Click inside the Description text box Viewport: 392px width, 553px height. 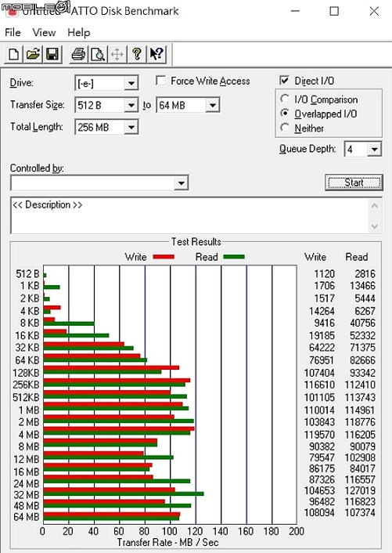click(x=190, y=216)
